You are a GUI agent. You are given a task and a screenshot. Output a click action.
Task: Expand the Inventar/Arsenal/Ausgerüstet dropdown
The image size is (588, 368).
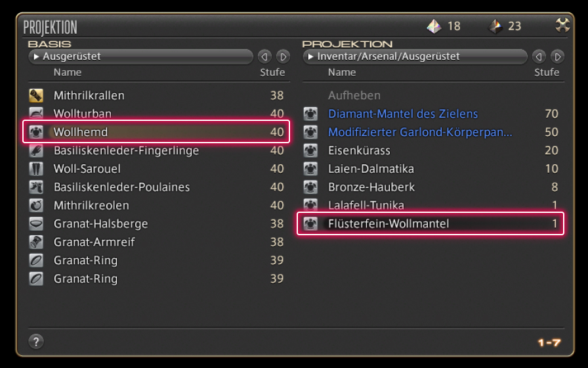pyautogui.click(x=415, y=57)
